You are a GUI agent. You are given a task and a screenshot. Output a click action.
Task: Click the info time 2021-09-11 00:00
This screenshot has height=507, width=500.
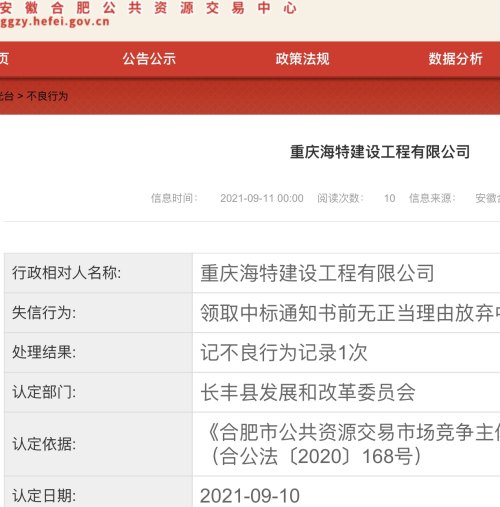coord(262,198)
